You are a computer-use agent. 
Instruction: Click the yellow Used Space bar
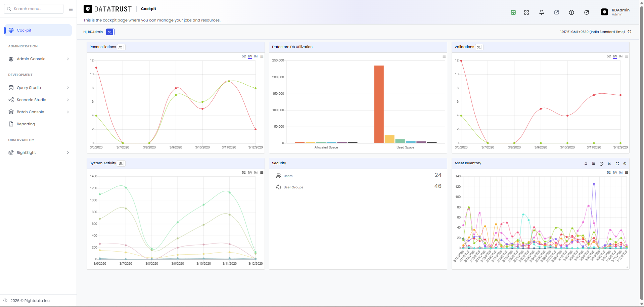[x=389, y=139]
